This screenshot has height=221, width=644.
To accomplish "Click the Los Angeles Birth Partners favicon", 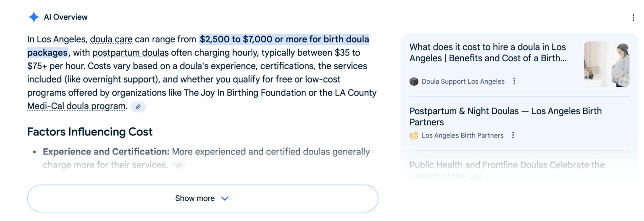I will click(x=414, y=136).
